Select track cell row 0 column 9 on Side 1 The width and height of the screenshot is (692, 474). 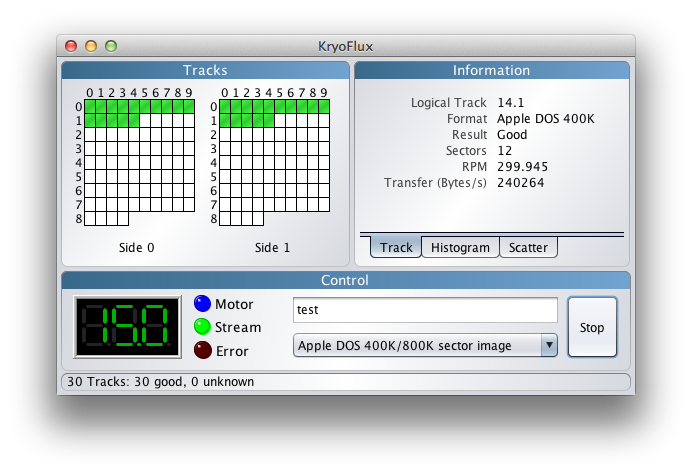tap(324, 106)
